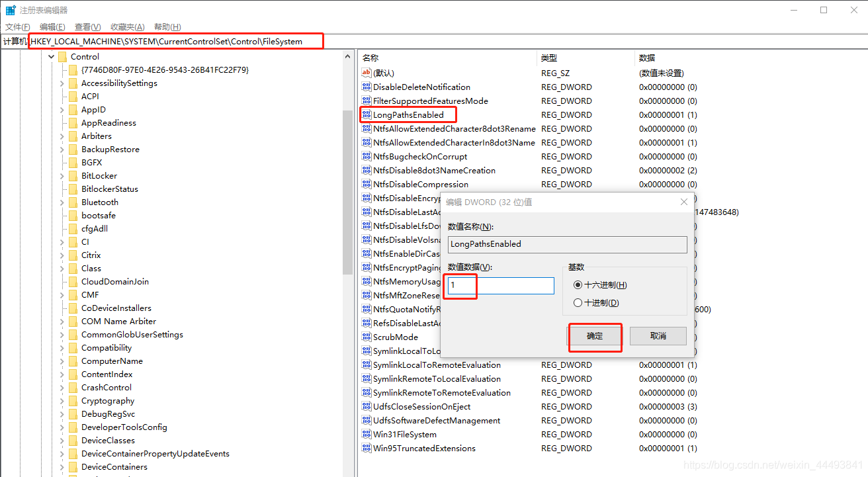The height and width of the screenshot is (477, 868).
Task: Click the tree pane vertical scrollbar thumb
Action: pyautogui.click(x=348, y=192)
